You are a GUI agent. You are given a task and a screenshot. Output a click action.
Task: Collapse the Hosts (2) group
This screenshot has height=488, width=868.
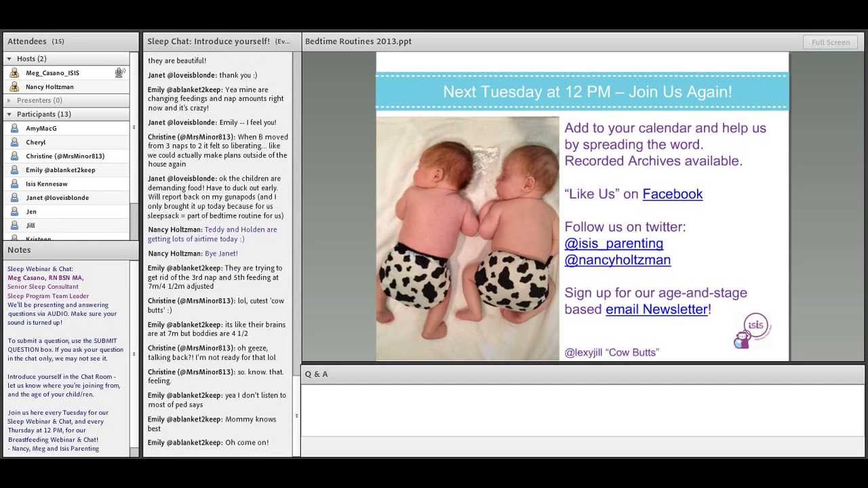click(x=9, y=59)
